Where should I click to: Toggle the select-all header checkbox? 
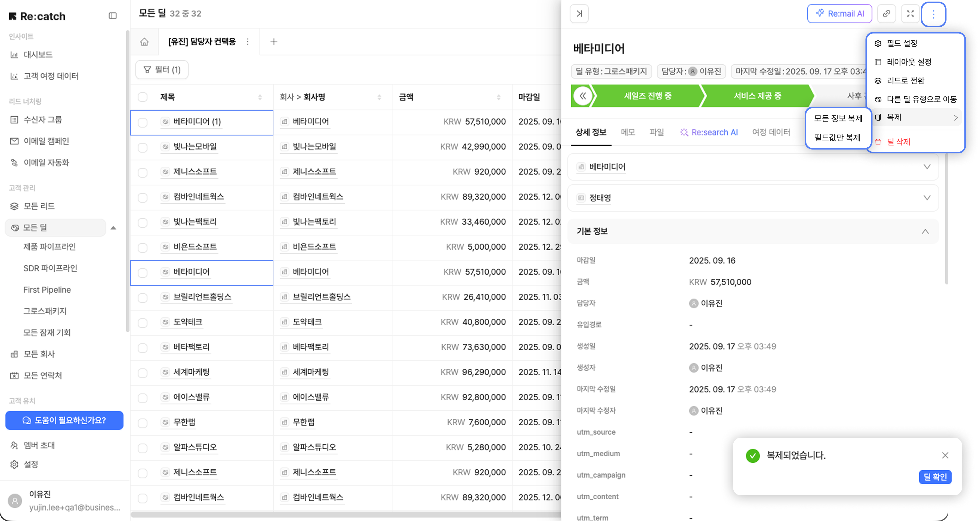143,97
